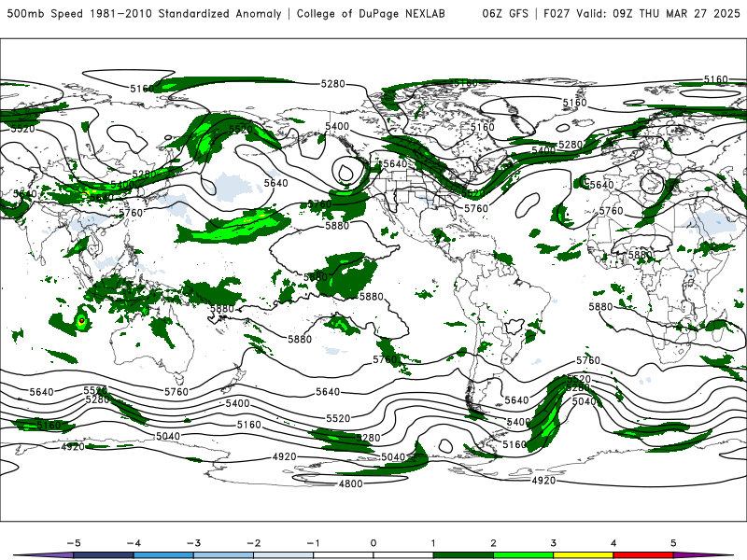This screenshot has height=560, width=747.
Task: Select the dark navy -5 to -4 colorbar segment
Action: [104, 555]
